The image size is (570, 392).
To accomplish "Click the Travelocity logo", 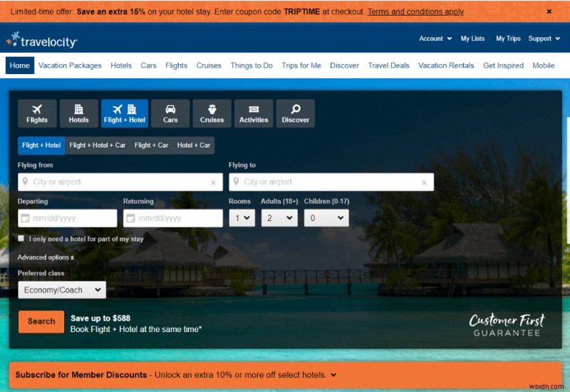I will (x=42, y=40).
